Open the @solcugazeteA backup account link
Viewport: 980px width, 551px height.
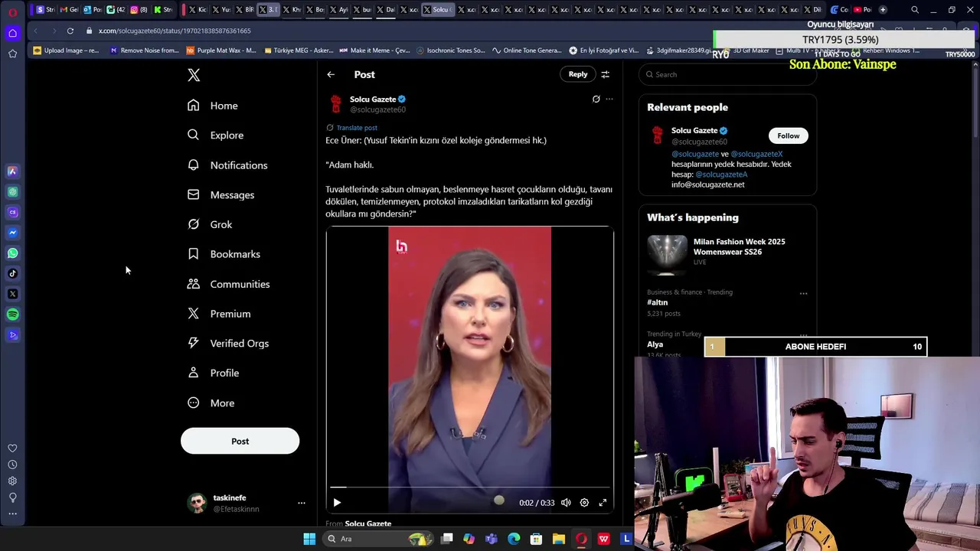coord(721,174)
